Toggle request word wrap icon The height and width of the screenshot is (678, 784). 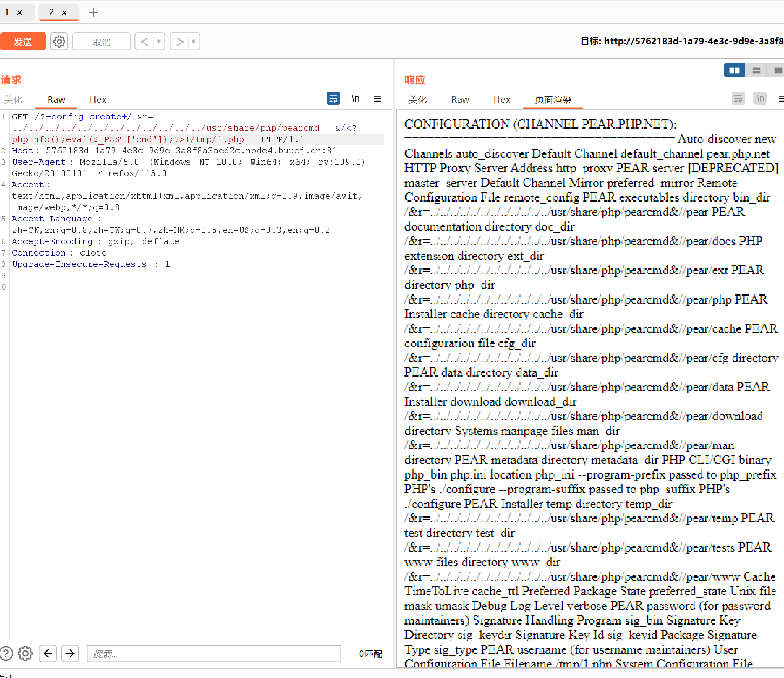click(334, 98)
